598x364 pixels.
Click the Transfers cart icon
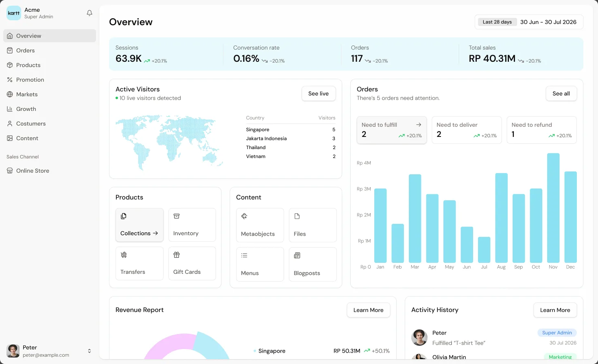point(124,255)
